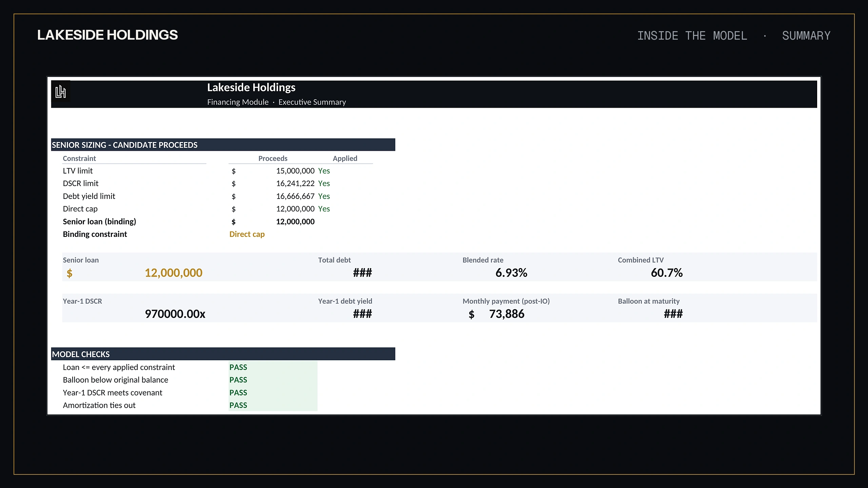
Task: Click the Lakeside Holdings LH logo icon
Action: point(61,91)
